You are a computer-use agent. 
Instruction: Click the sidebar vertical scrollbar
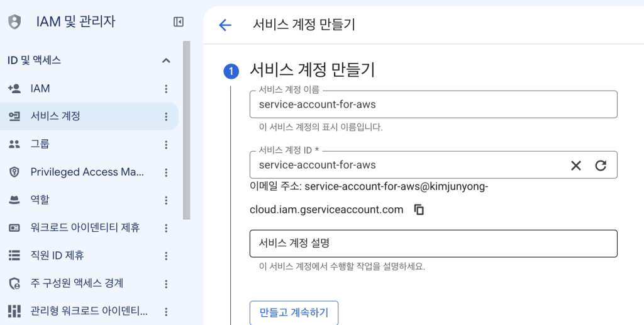(x=186, y=130)
